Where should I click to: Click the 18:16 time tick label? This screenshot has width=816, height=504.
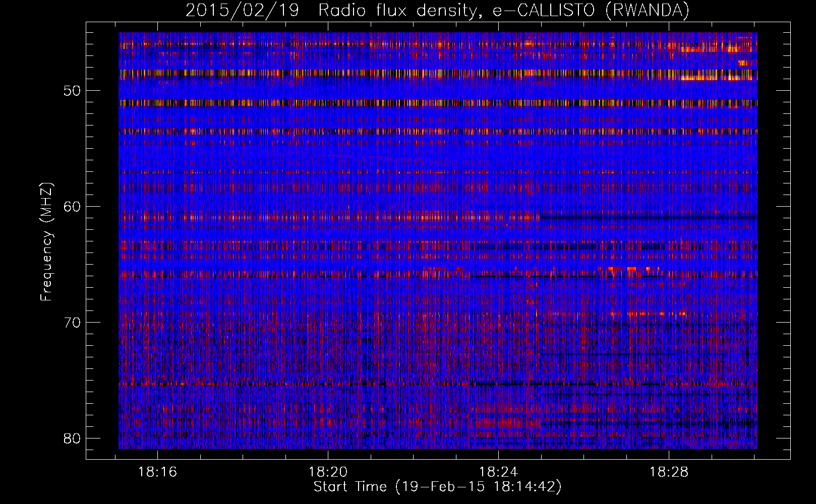(x=157, y=472)
